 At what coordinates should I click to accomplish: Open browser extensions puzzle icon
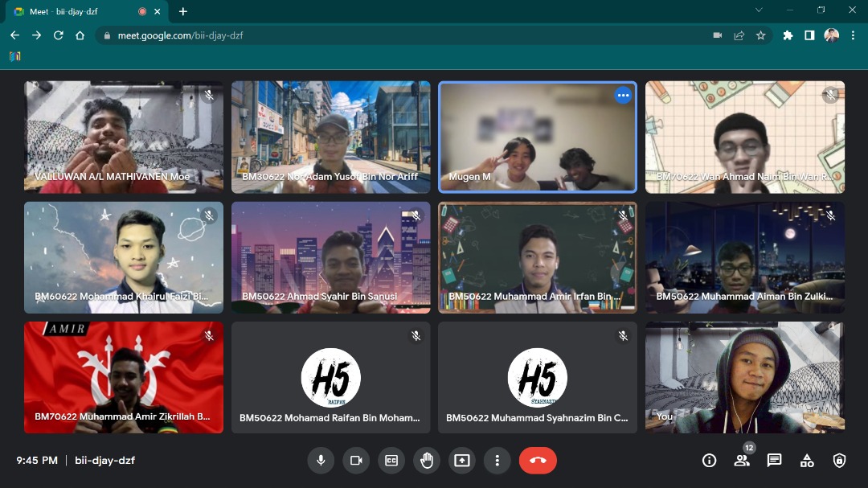tap(788, 35)
